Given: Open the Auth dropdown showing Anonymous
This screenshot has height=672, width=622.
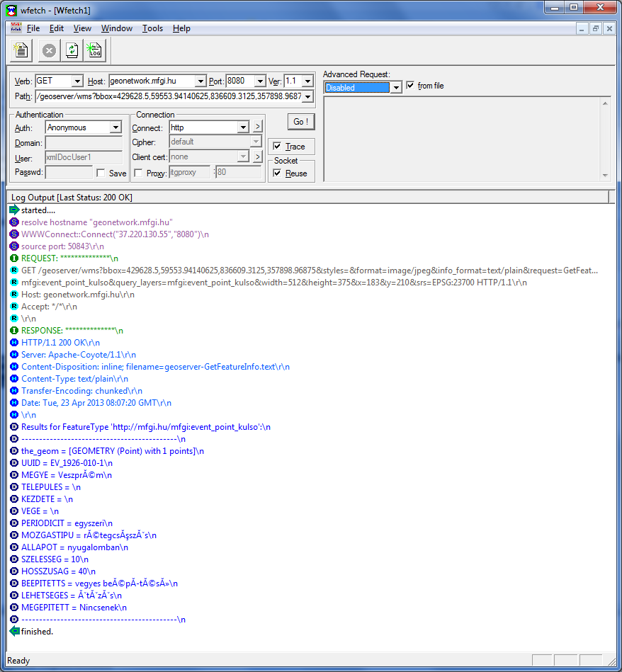Looking at the screenshot, I should [x=115, y=127].
